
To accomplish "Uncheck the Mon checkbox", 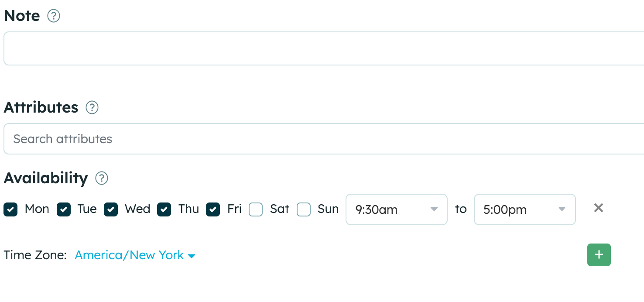I will point(10,209).
